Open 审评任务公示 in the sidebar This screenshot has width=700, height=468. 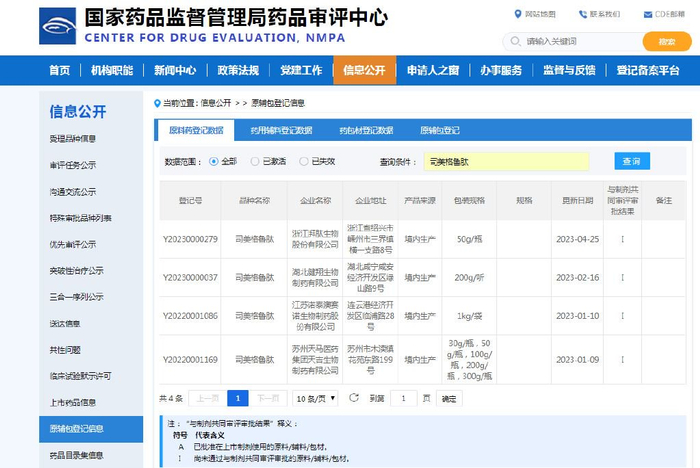click(x=73, y=165)
